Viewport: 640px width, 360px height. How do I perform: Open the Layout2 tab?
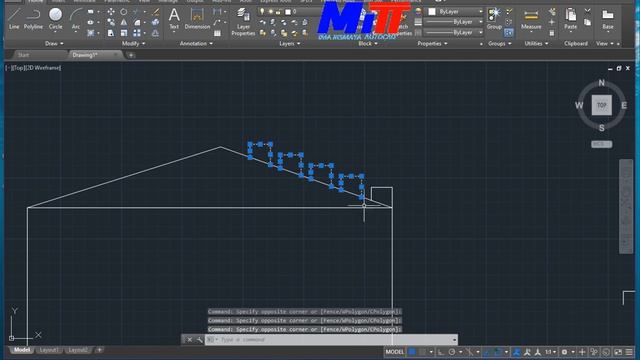78,350
